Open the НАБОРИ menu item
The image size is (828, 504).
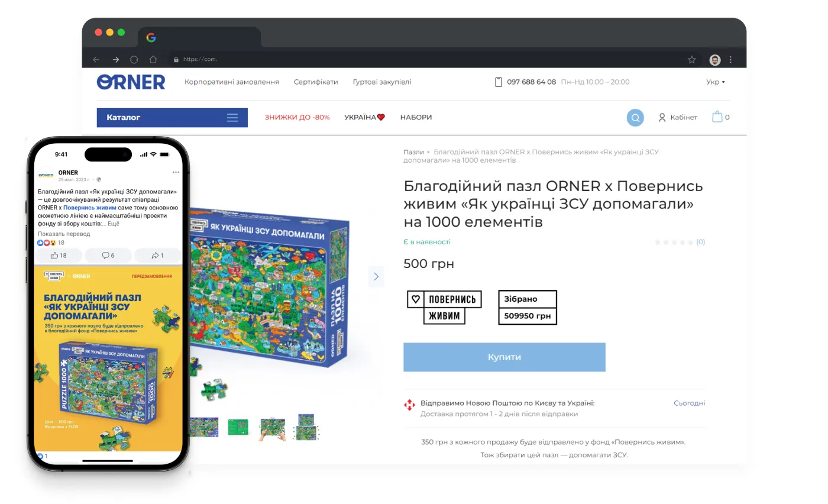[416, 117]
